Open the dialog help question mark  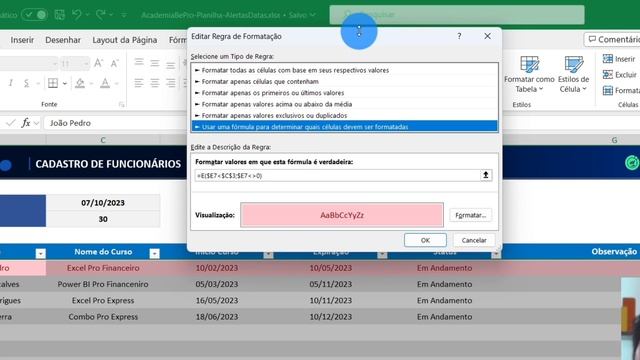(459, 36)
